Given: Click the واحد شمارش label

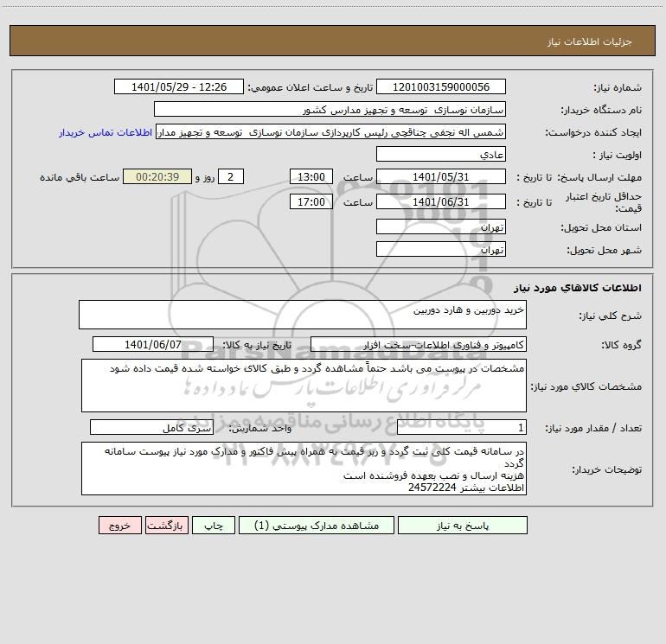Looking at the screenshot, I should 260,429.
